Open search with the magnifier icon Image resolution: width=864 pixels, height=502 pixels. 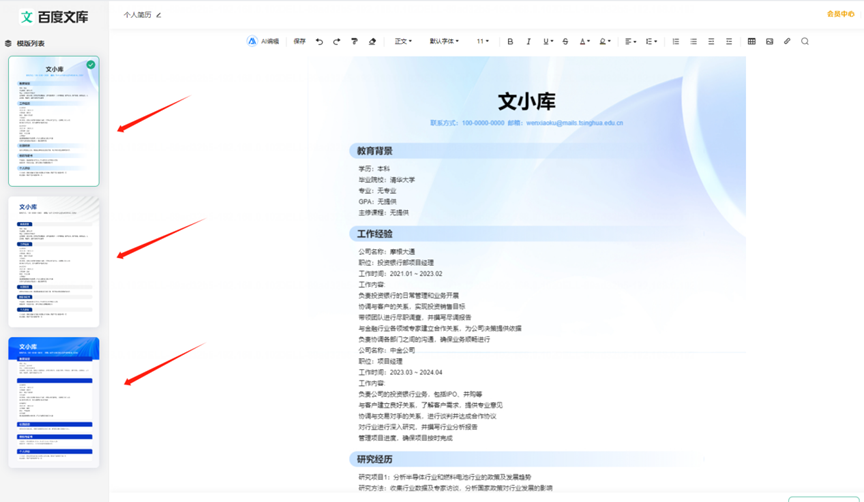[x=805, y=42]
